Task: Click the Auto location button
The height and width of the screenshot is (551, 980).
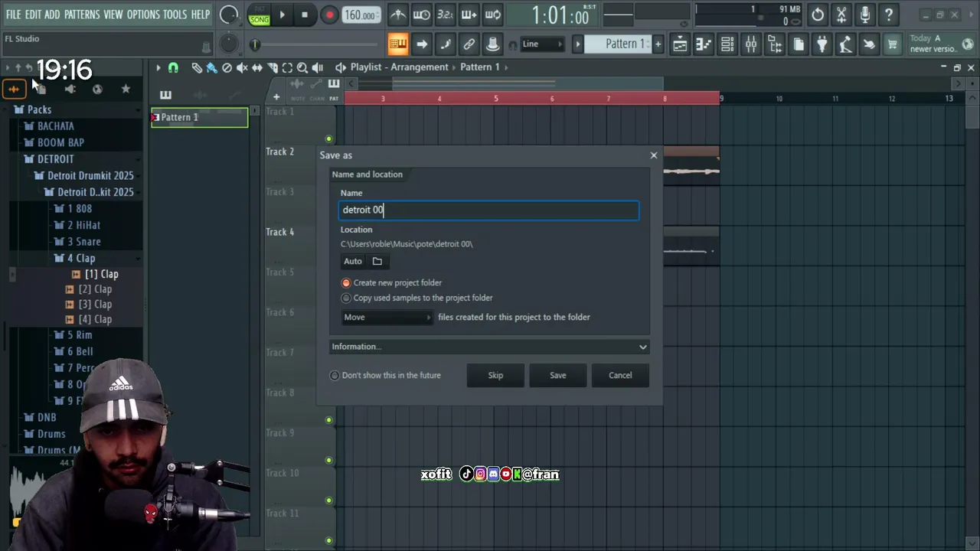Action: point(353,262)
